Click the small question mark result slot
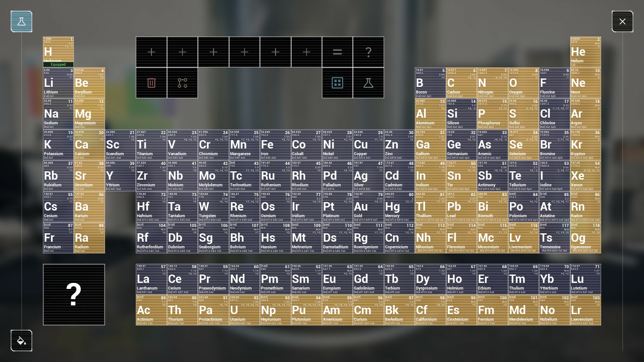The image size is (644, 362). tap(368, 52)
